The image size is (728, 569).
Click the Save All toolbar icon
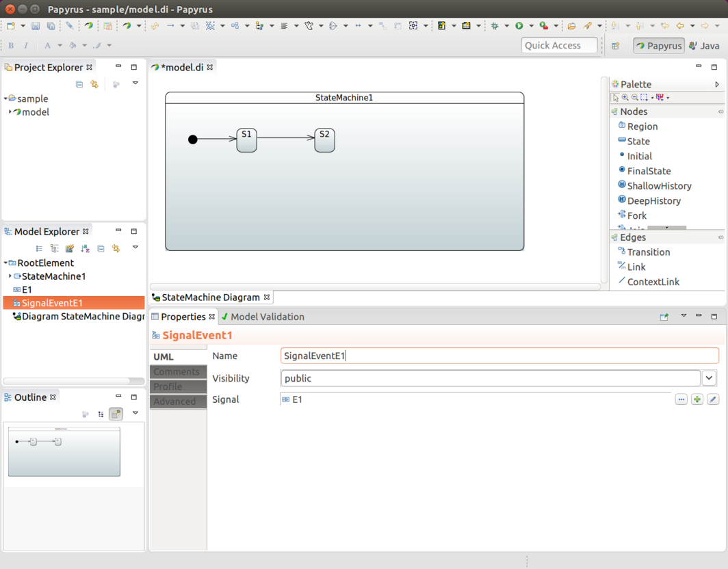click(51, 26)
